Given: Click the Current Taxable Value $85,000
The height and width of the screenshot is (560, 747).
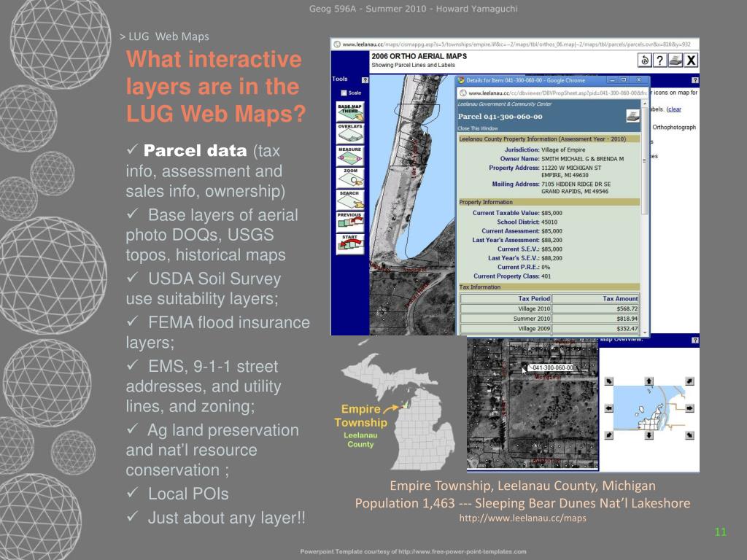Looking at the screenshot, I should pyautogui.click(x=551, y=213).
